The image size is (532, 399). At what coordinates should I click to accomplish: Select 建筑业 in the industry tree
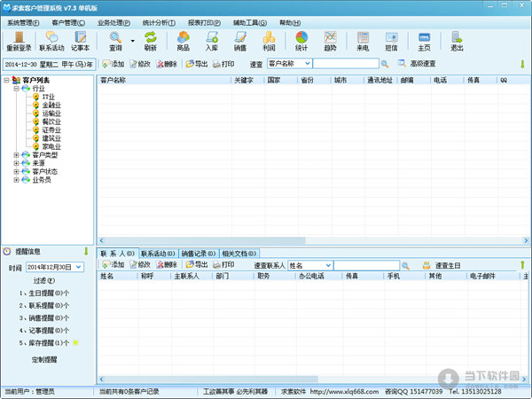(x=51, y=138)
